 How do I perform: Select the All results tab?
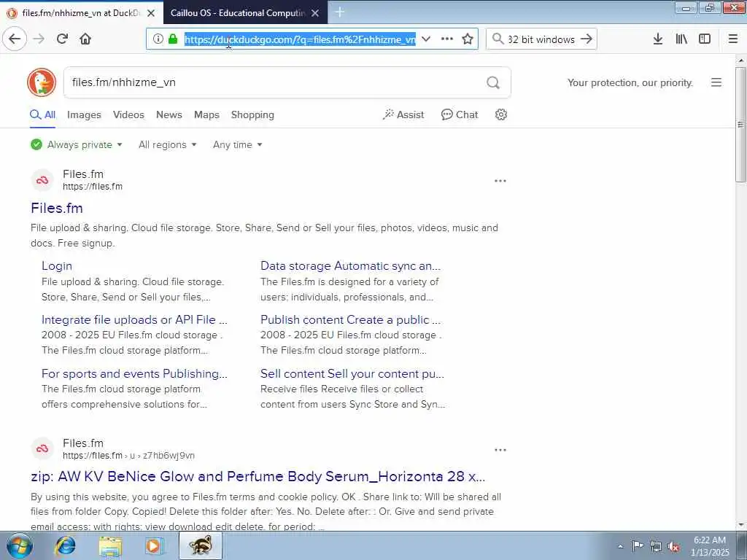coord(43,114)
